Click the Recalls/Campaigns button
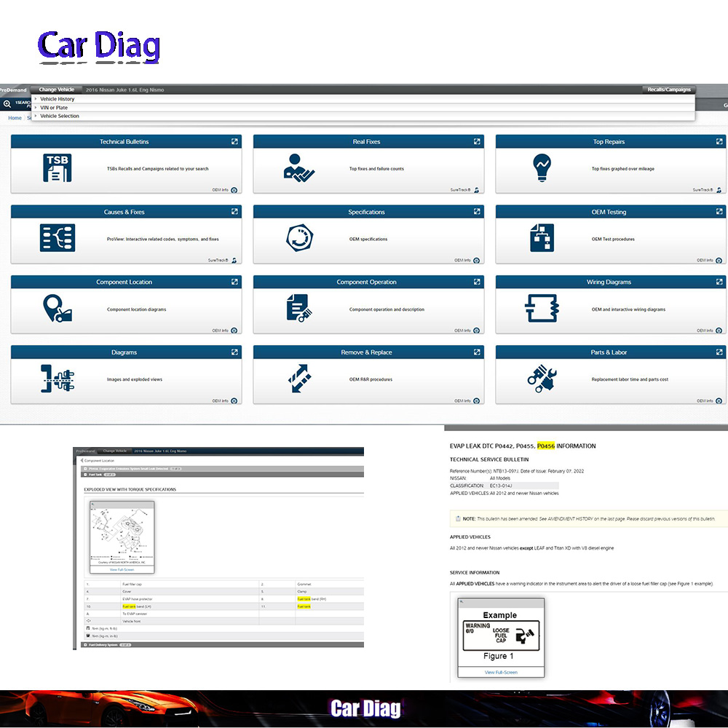The height and width of the screenshot is (728, 728). tap(668, 89)
